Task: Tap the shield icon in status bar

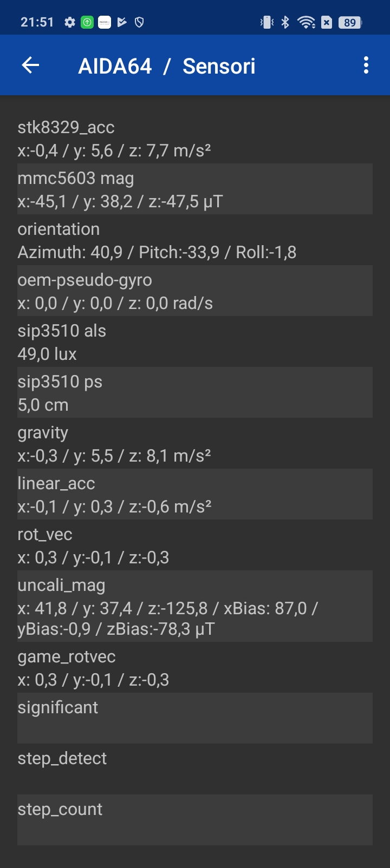Action: click(x=139, y=22)
